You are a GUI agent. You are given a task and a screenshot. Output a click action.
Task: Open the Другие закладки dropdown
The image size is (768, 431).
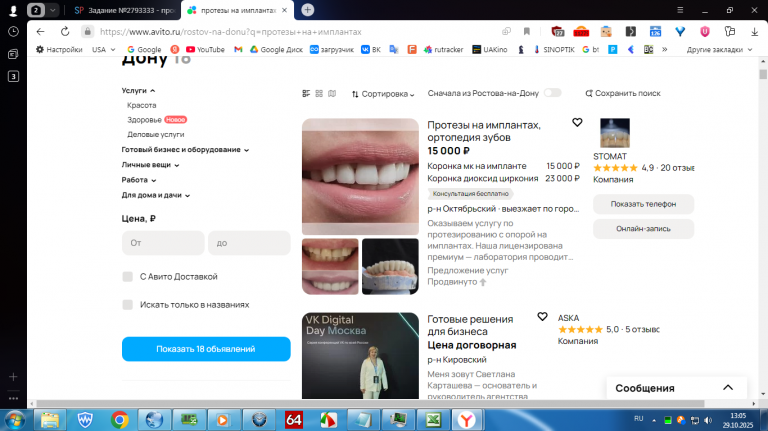(x=719, y=49)
